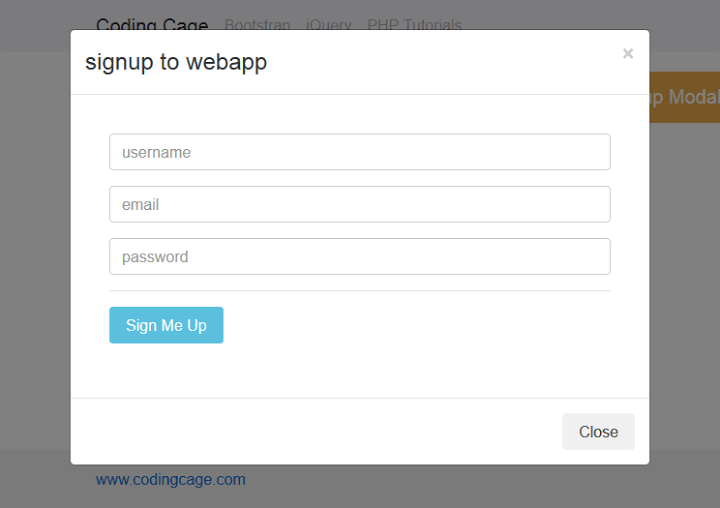This screenshot has height=508, width=720.
Task: Click the dimmed backdrop below the orange button
Action: tap(684, 250)
